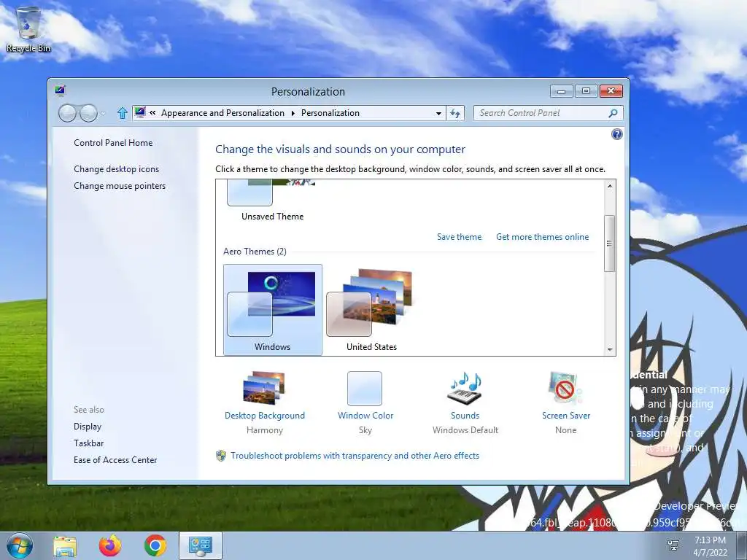Open recent pages dropdown beside Forward button
The width and height of the screenshot is (747, 560).
[103, 113]
